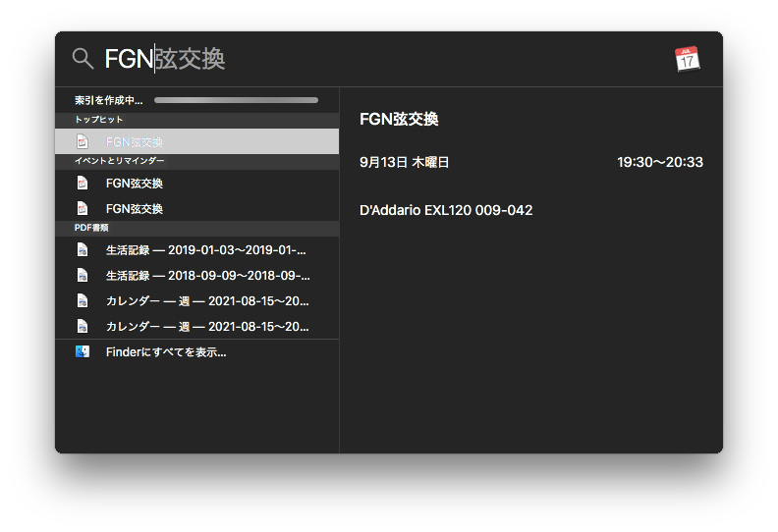Click the Finder icon beside Finderにすべてを表示
This screenshot has height=532, width=778.
coord(83,352)
